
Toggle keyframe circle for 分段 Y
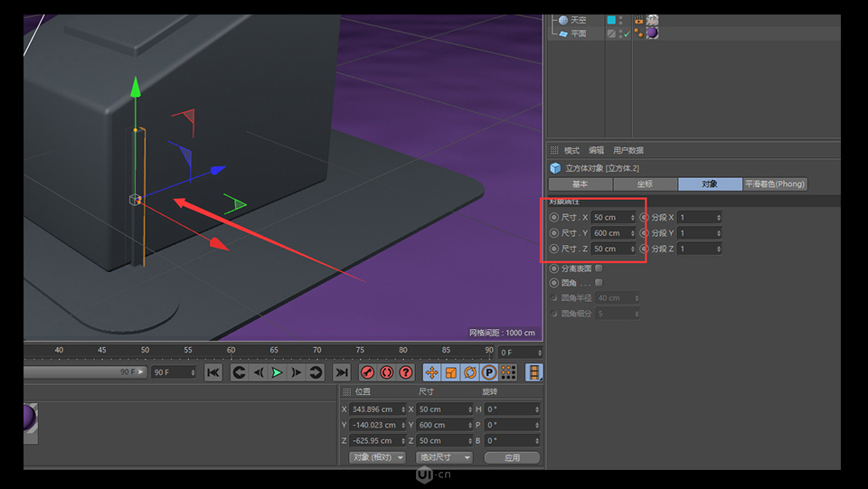[644, 233]
